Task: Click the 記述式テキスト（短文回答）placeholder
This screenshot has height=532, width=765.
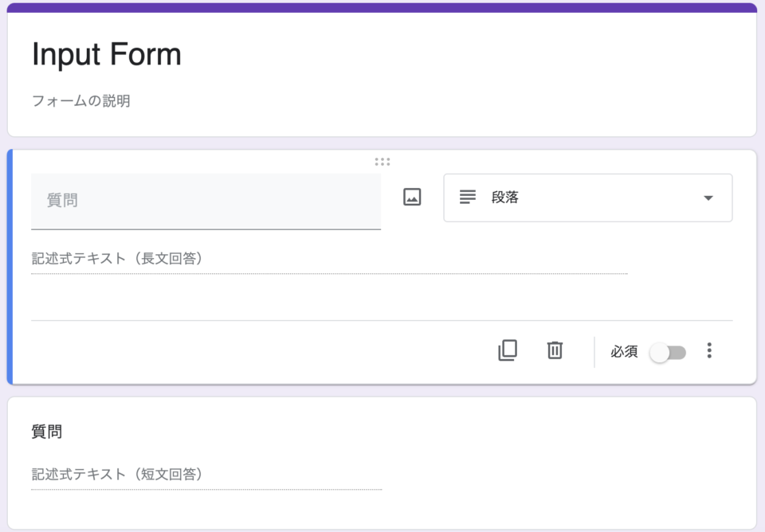Action: 117,474
